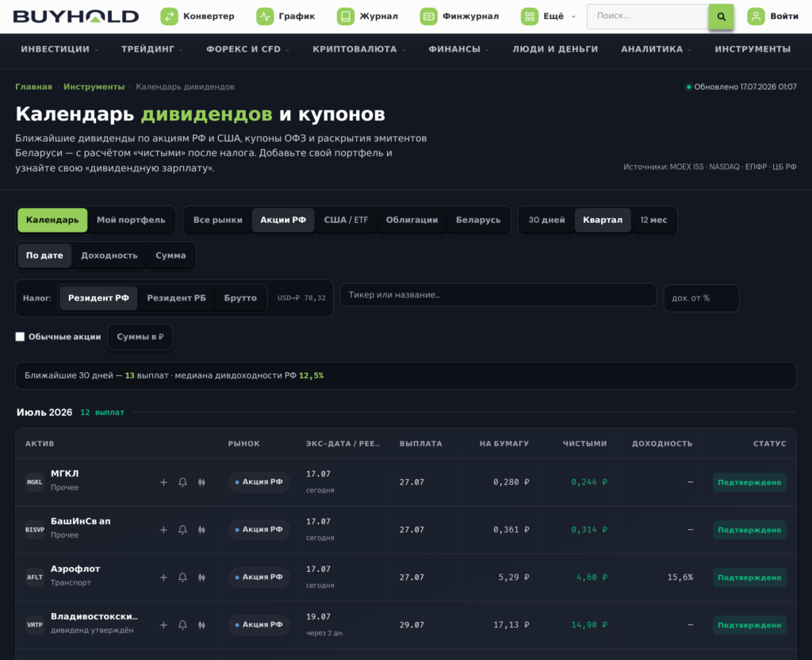Switch to Мой портфель tab
This screenshot has height=660, width=812.
point(131,220)
